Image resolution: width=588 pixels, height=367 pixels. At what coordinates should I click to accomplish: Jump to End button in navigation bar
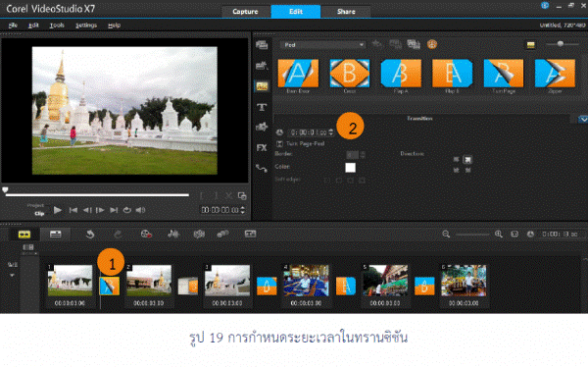click(x=114, y=210)
